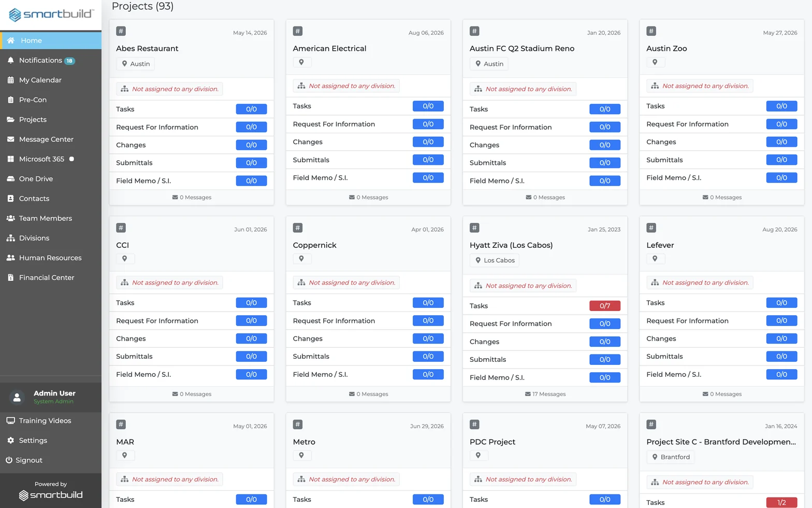Click the location pin on MAR card

pyautogui.click(x=125, y=456)
